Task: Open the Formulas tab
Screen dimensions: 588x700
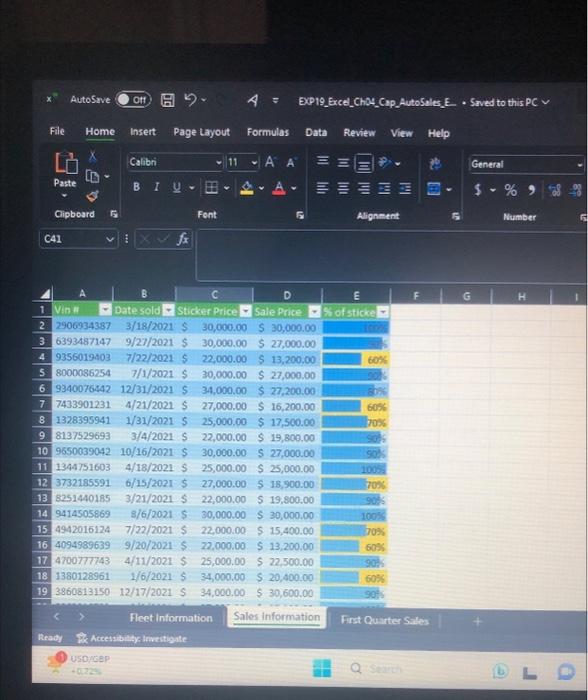Action: pyautogui.click(x=268, y=132)
